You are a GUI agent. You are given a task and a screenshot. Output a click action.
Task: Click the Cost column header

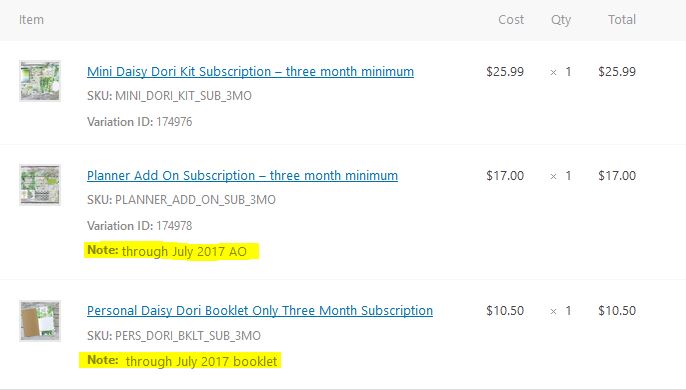pos(511,20)
